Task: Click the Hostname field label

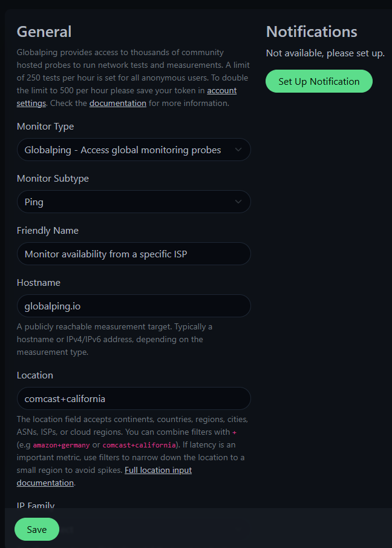Action: 38,283
